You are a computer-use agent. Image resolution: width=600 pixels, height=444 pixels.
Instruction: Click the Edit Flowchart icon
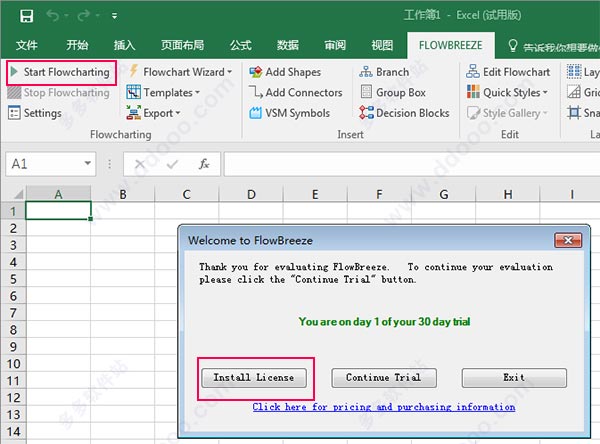pyautogui.click(x=473, y=72)
